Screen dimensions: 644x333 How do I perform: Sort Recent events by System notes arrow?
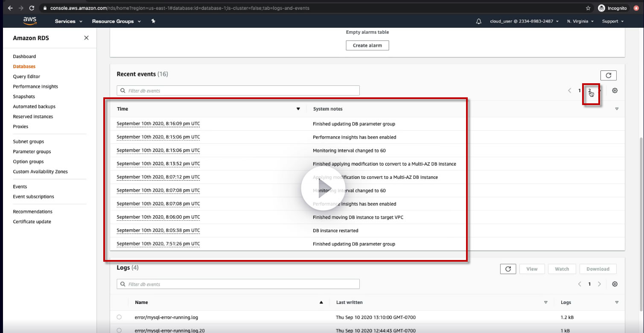[617, 109]
